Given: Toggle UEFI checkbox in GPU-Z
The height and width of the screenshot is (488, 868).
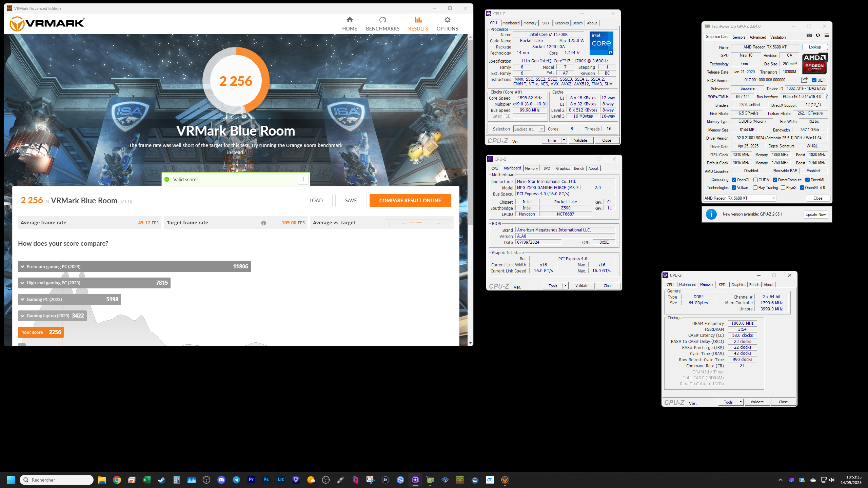Looking at the screenshot, I should (x=814, y=80).
